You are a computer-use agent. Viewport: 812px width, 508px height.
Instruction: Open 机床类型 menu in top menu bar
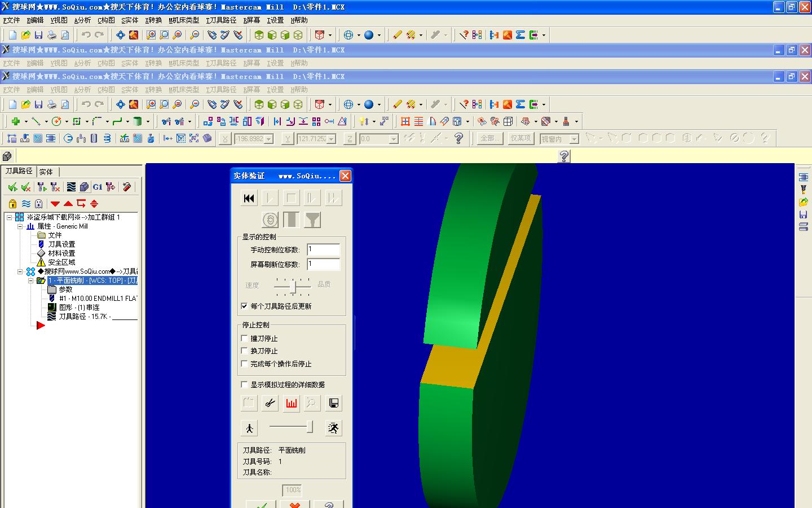point(184,20)
